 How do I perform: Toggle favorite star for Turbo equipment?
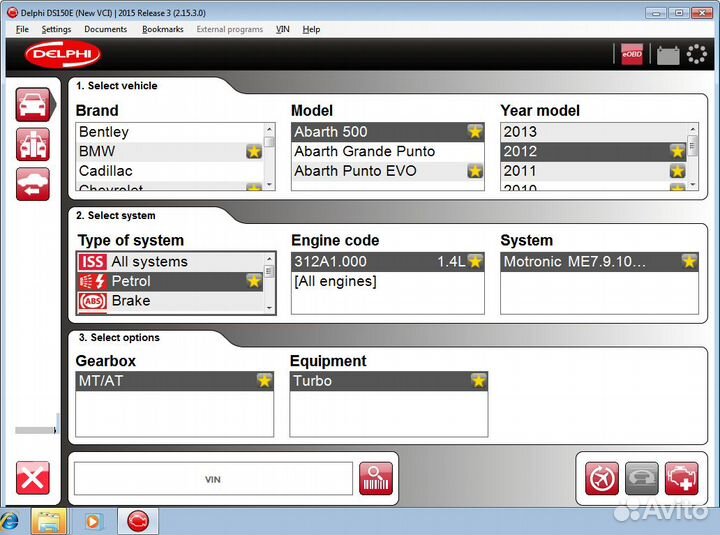click(479, 381)
